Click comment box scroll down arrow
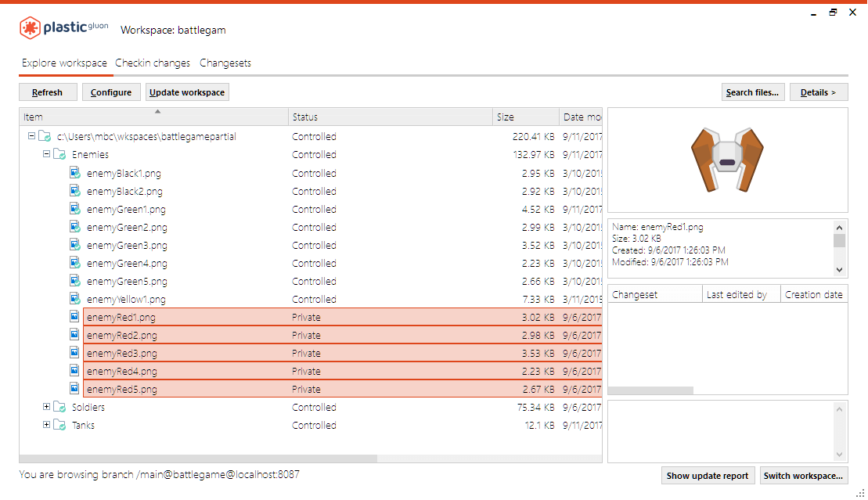The width and height of the screenshot is (868, 500). click(839, 455)
